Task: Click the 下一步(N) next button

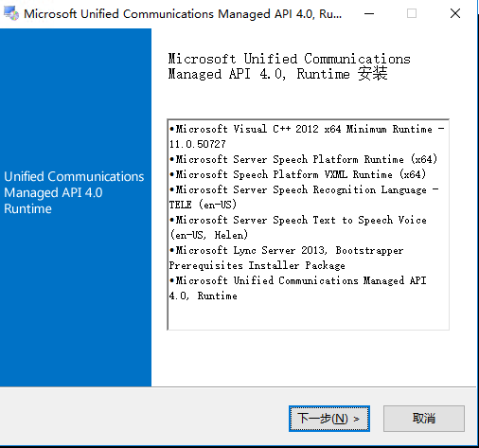Action: coord(329,419)
